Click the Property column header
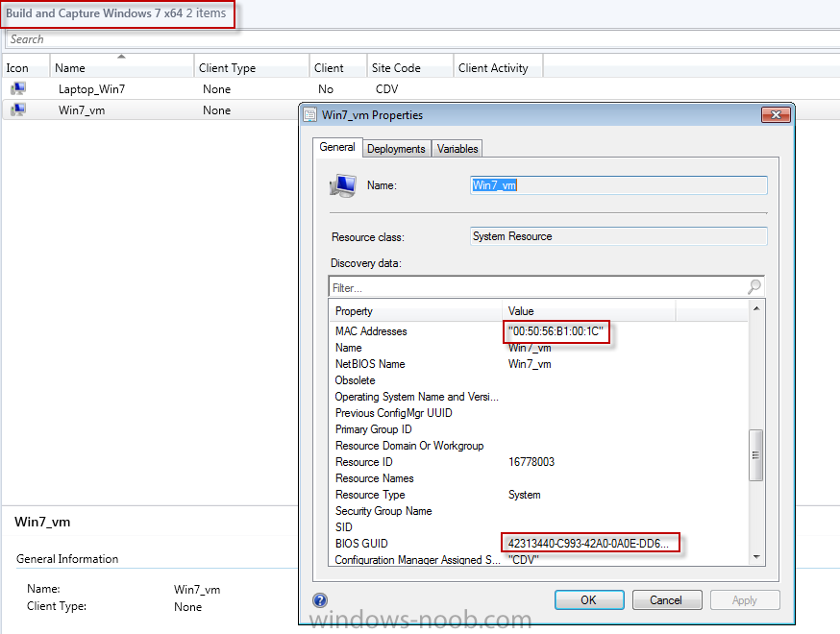 (416, 311)
